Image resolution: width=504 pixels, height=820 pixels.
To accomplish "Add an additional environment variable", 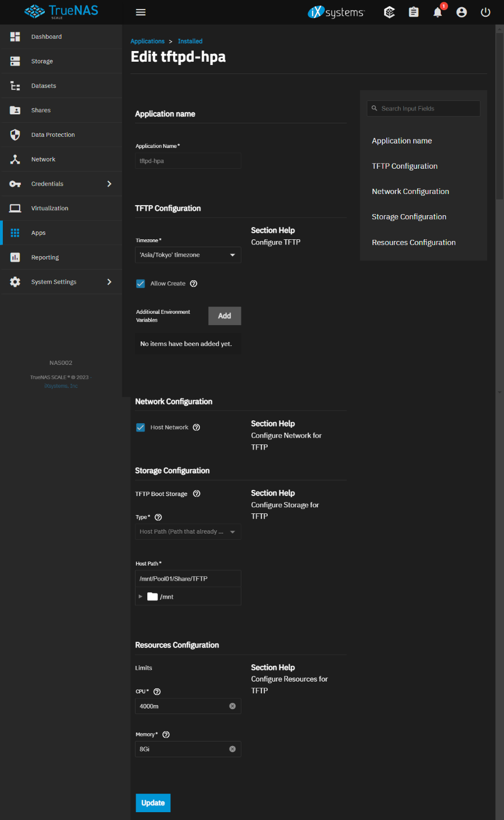I will [225, 316].
